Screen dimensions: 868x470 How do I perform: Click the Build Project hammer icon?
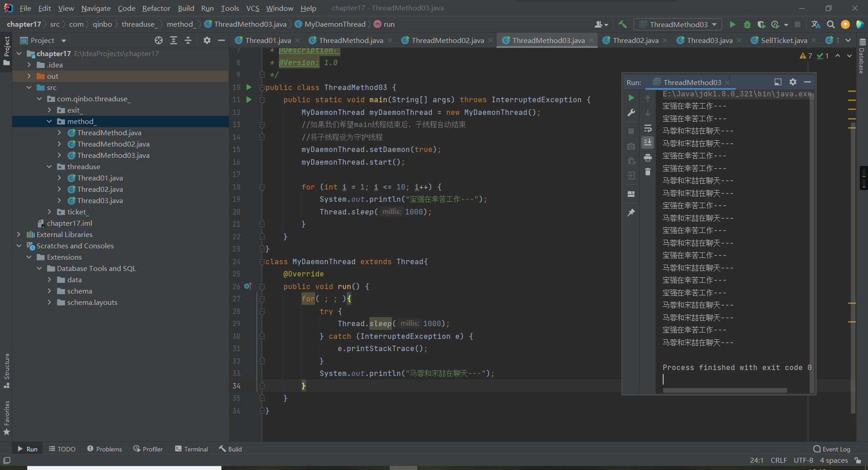(623, 24)
